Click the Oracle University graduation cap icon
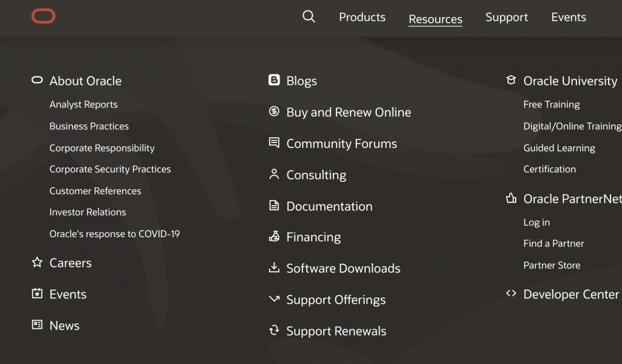622x364 pixels. point(511,80)
